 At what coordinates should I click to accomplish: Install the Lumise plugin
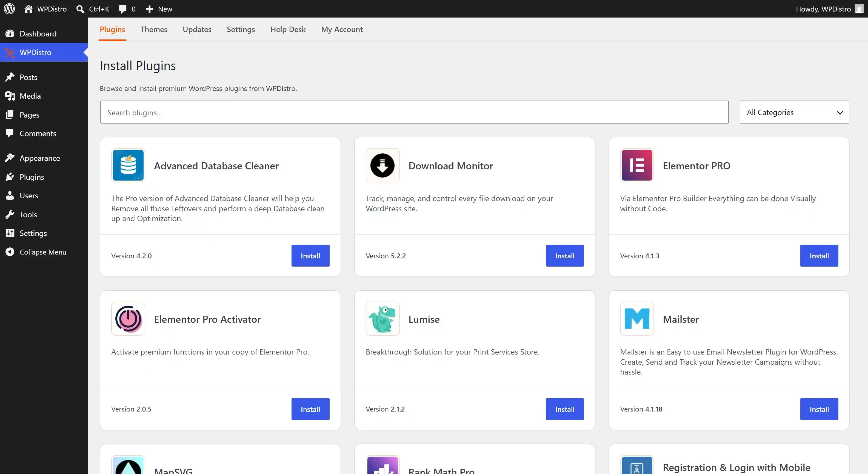(x=565, y=409)
